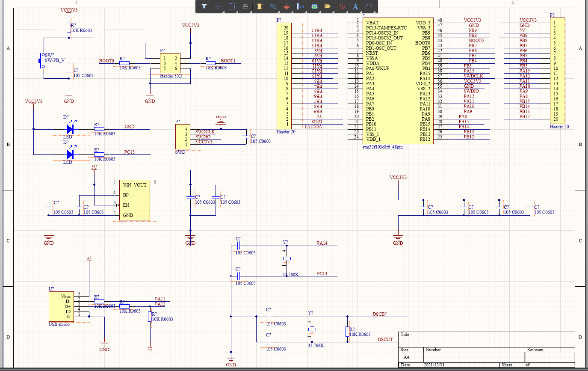Click the Header 3X2 component body
This screenshot has height=371, width=588.
tap(170, 63)
